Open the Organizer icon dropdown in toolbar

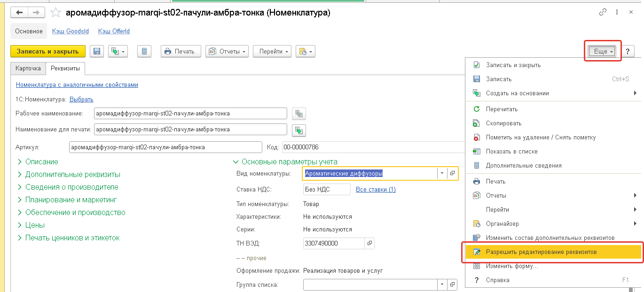pyautogui.click(x=305, y=51)
